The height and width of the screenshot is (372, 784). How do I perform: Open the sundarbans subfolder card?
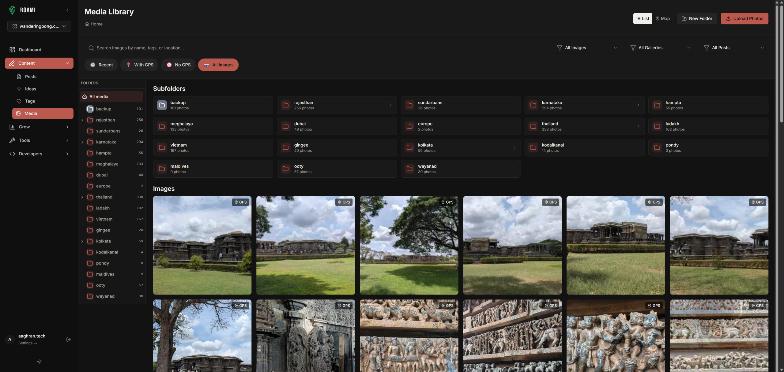click(461, 105)
